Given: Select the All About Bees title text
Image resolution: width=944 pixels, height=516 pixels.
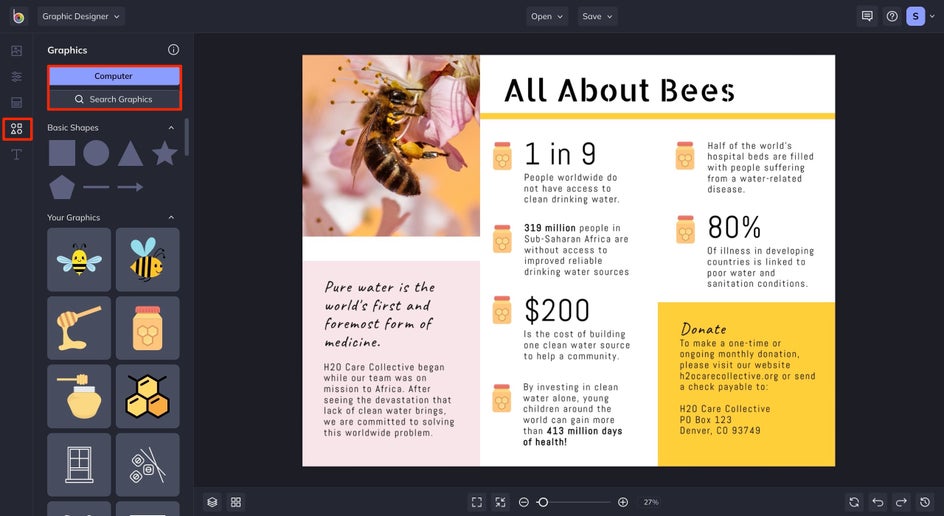Looking at the screenshot, I should click(620, 91).
